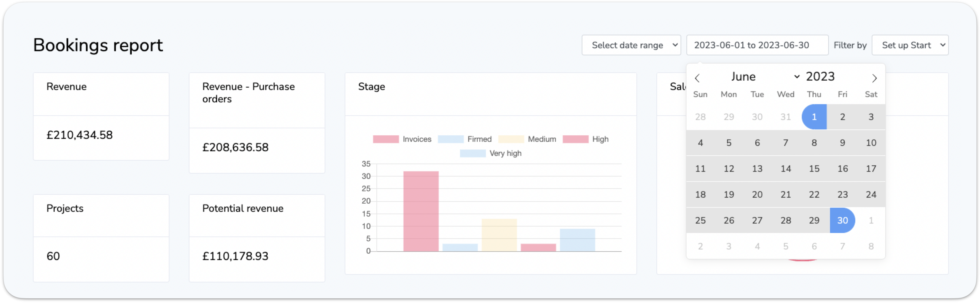The height and width of the screenshot is (303, 980).
Task: Select June 30 in the calendar
Action: pyautogui.click(x=842, y=220)
